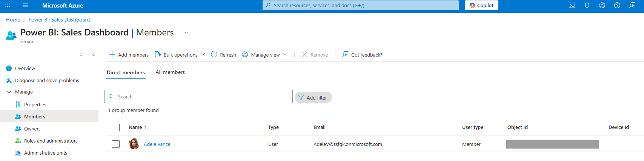
Task: Click the global search resources field
Action: (x=361, y=5)
